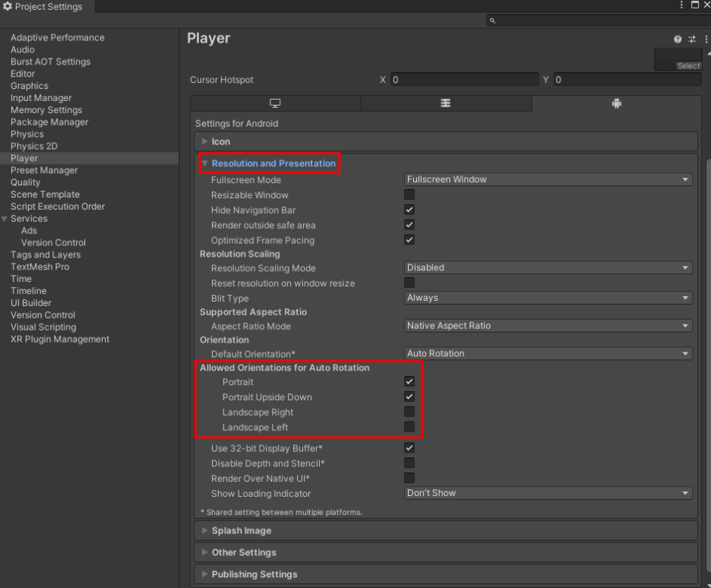Screen dimensions: 711x588
Task: Select TextMesh Pro settings
Action: [x=40, y=267]
